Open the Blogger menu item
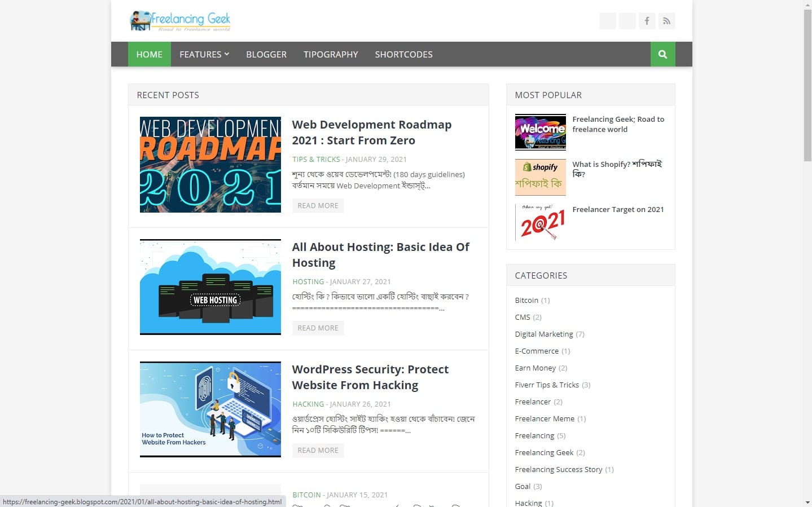Viewport: 812px width, 507px height. point(266,55)
